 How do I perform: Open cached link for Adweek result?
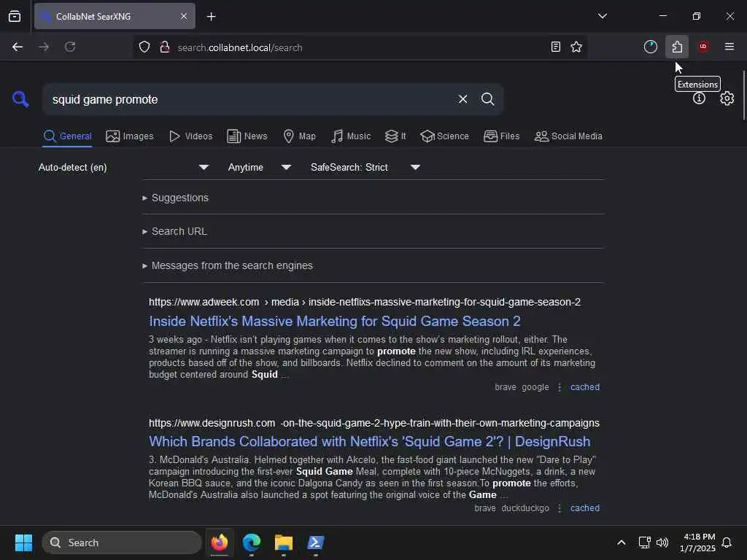click(585, 387)
